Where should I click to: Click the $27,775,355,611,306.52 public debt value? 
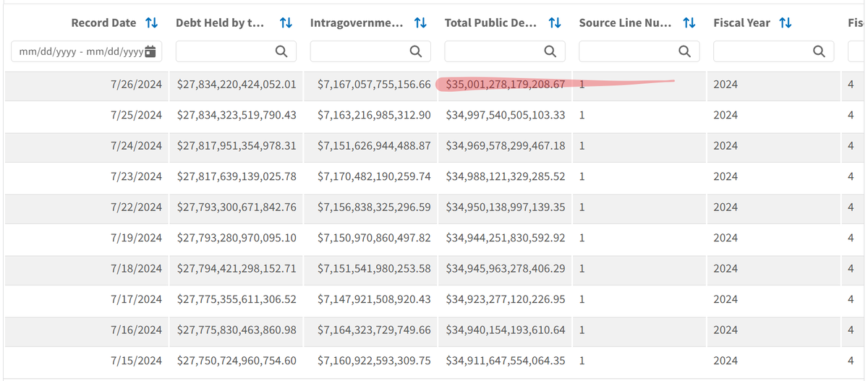(237, 299)
